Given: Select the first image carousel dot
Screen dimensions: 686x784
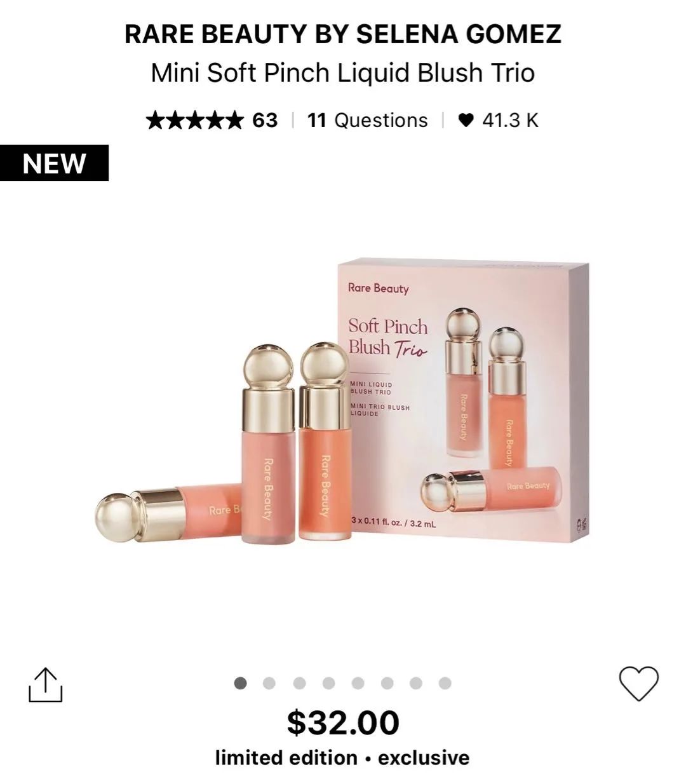Looking at the screenshot, I should click(240, 683).
